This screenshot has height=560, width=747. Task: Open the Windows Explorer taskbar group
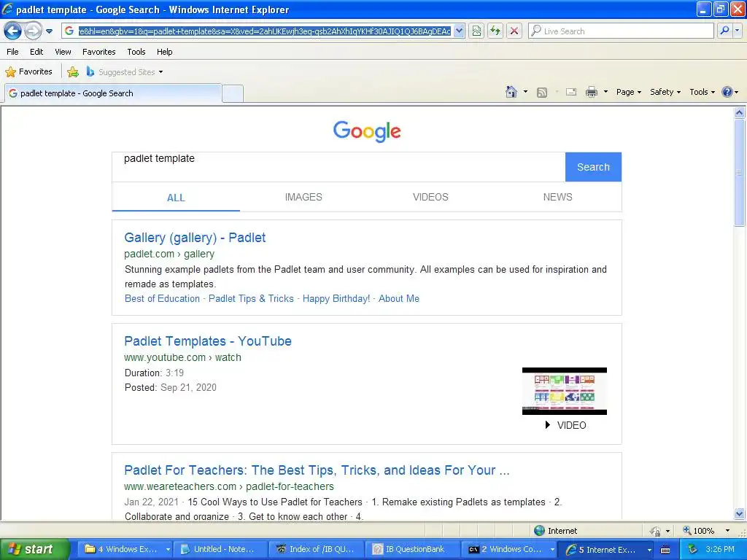tap(127, 549)
